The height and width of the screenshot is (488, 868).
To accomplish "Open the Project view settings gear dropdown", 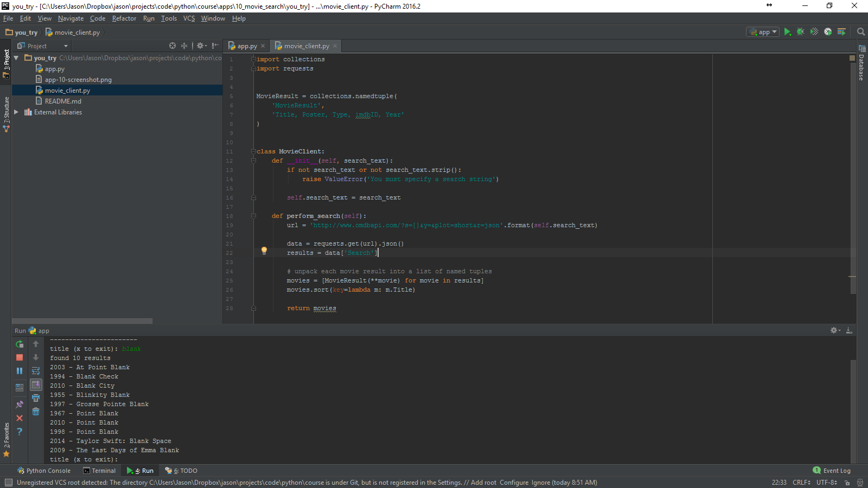I will pyautogui.click(x=201, y=46).
